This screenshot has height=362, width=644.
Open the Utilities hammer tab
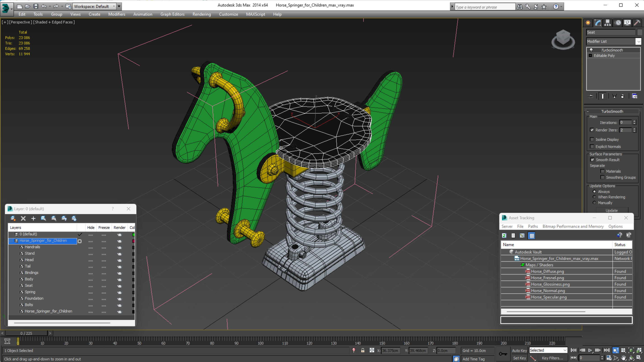coord(637,23)
